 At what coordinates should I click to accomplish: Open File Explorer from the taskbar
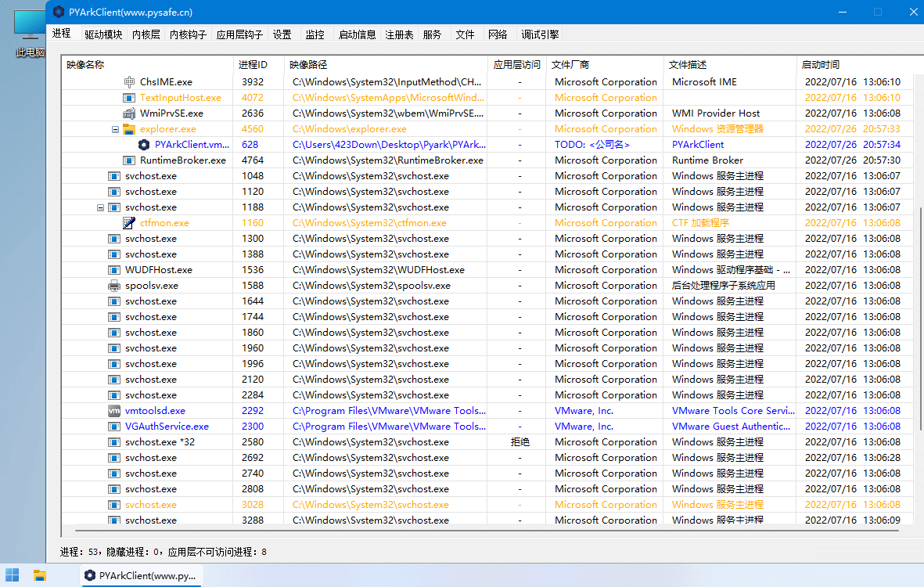tap(40, 575)
